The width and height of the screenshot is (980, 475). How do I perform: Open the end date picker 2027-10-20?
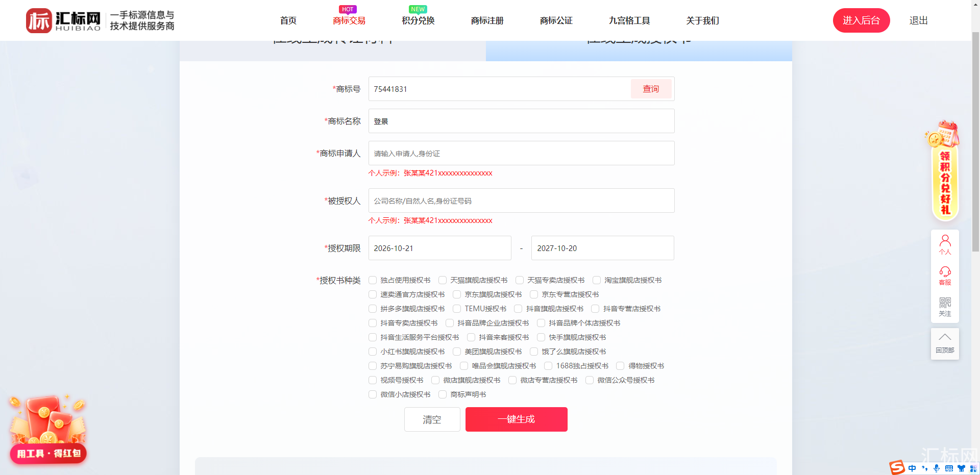[x=603, y=248]
